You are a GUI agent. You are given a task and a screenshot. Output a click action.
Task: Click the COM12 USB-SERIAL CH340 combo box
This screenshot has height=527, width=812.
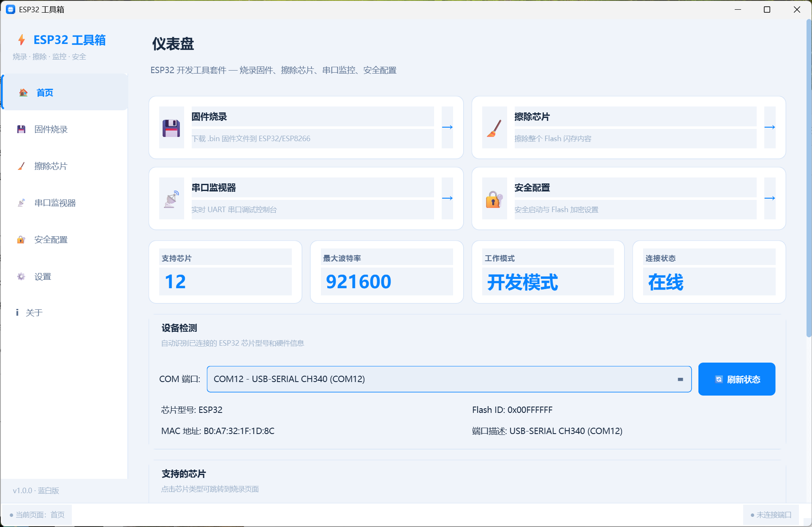pyautogui.click(x=449, y=379)
